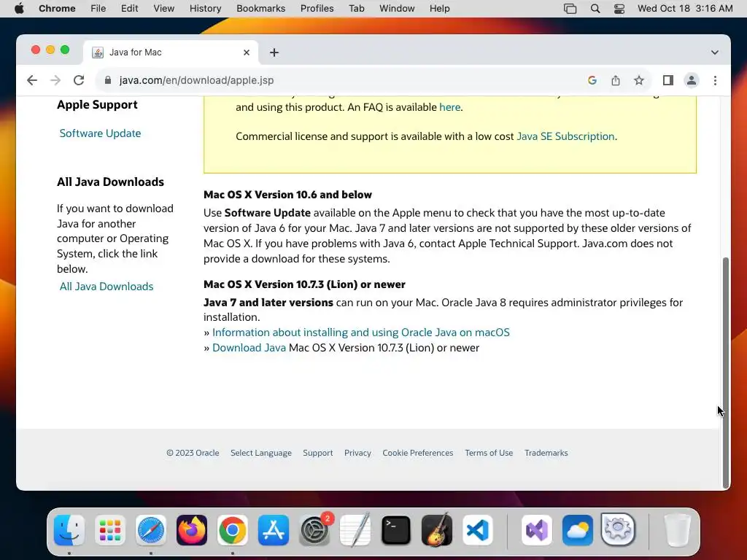
Task: Open the Edit menu
Action: (129, 9)
